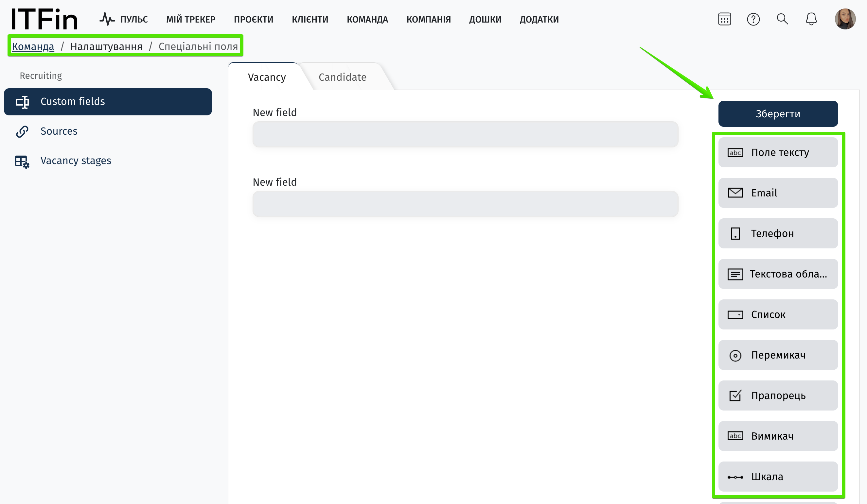Open the ДОДАТКИ menu
The image size is (867, 504).
(x=539, y=19)
